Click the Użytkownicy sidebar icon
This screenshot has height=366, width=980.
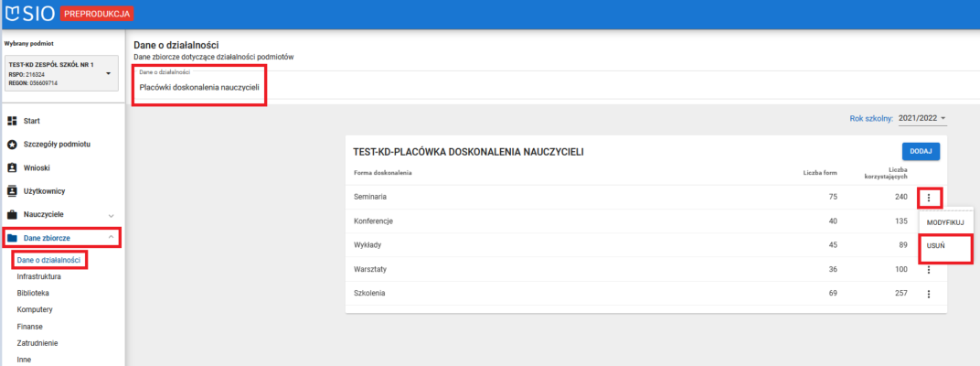pos(13,191)
